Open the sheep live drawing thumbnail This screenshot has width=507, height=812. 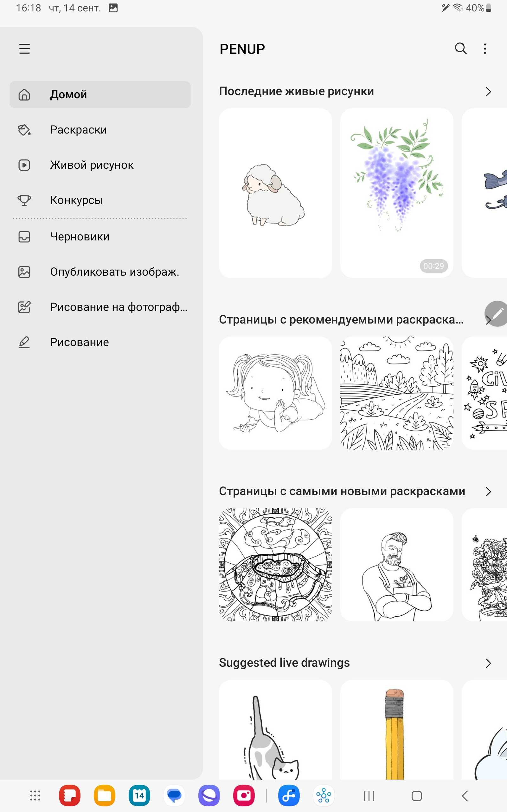pos(275,193)
